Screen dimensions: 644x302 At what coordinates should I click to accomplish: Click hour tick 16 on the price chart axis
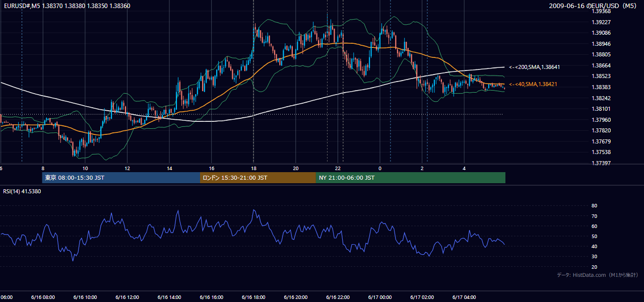(x=212, y=169)
